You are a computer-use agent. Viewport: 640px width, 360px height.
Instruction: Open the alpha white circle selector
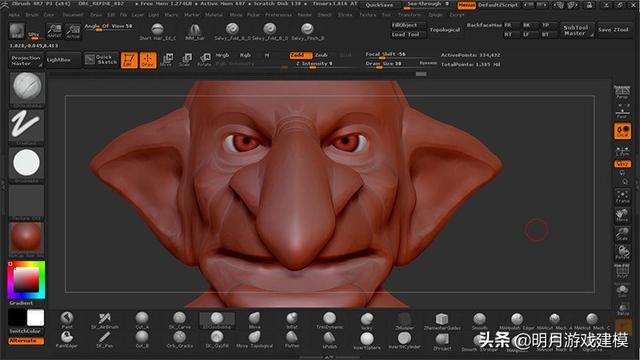(x=27, y=163)
